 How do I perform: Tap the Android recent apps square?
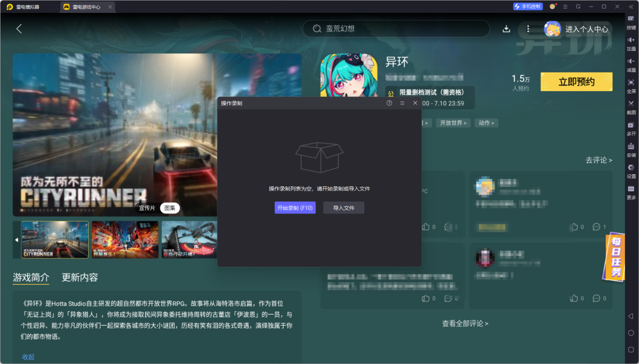point(630,349)
